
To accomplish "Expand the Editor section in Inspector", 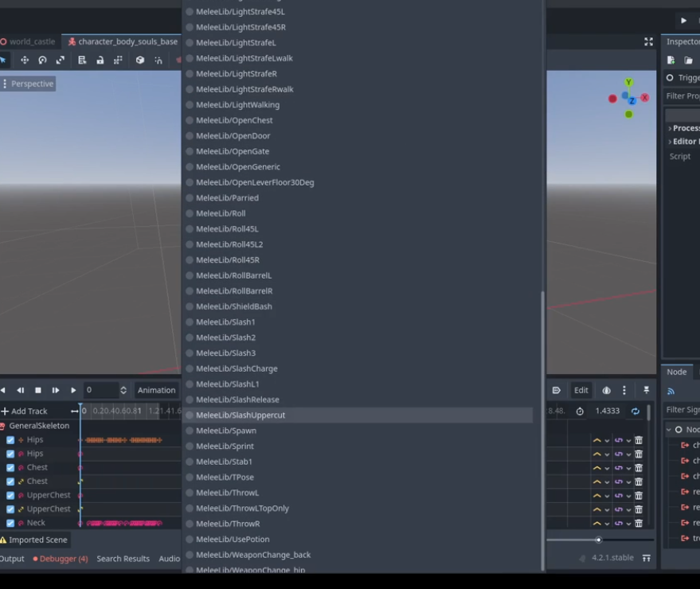I will [684, 142].
